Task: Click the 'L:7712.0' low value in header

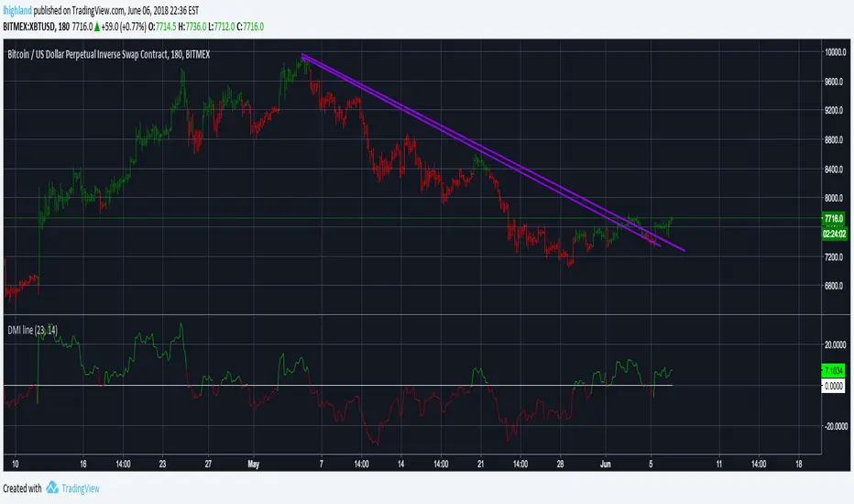Action: coord(222,27)
